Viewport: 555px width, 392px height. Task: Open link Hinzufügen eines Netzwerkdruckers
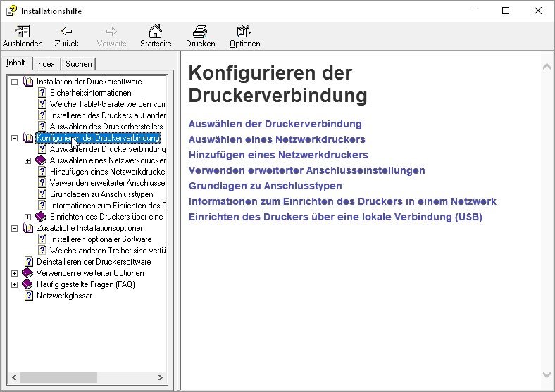point(278,155)
